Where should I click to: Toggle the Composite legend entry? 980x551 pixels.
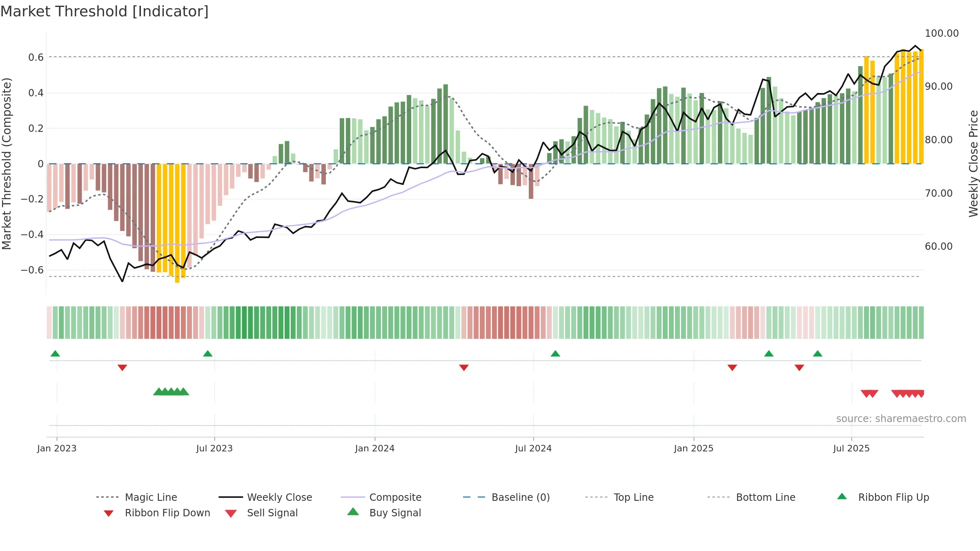click(x=381, y=497)
